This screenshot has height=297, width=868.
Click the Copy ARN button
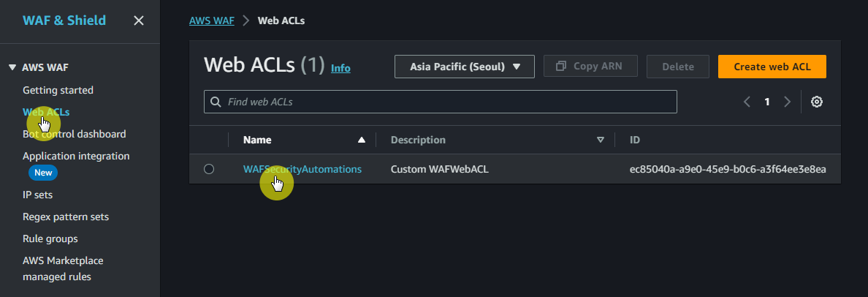[x=590, y=66]
